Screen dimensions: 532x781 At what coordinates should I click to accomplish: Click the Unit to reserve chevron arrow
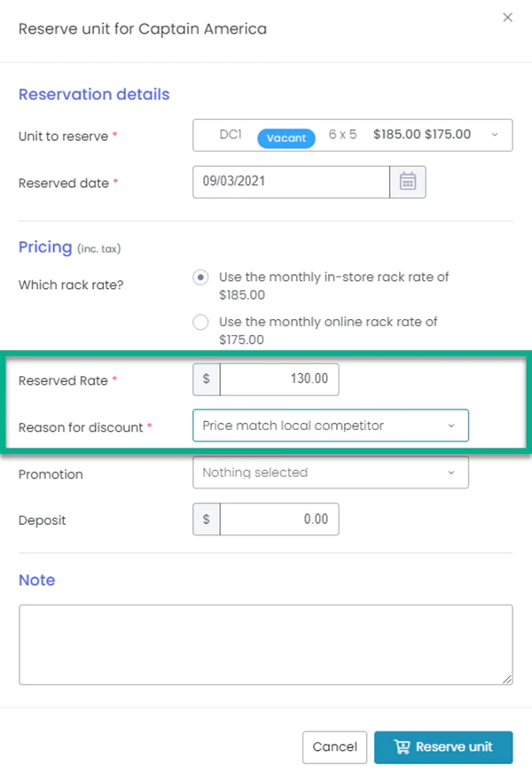click(495, 136)
